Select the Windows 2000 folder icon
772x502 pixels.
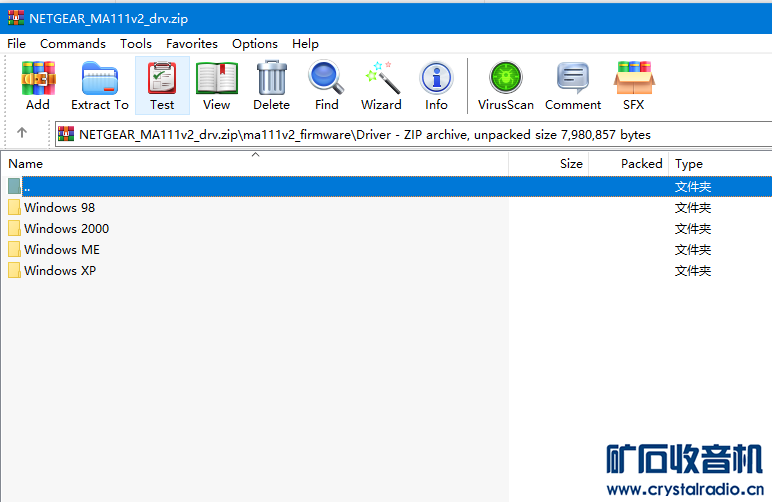(14, 228)
